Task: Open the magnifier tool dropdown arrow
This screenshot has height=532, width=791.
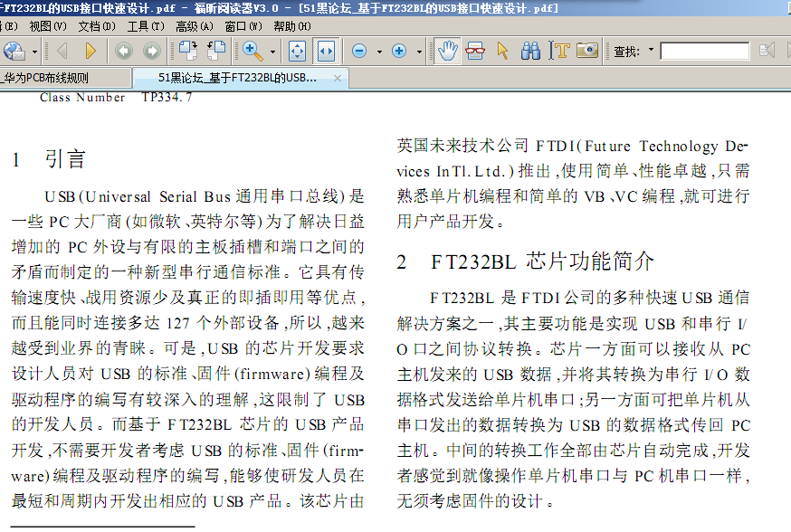Action: [x=272, y=52]
